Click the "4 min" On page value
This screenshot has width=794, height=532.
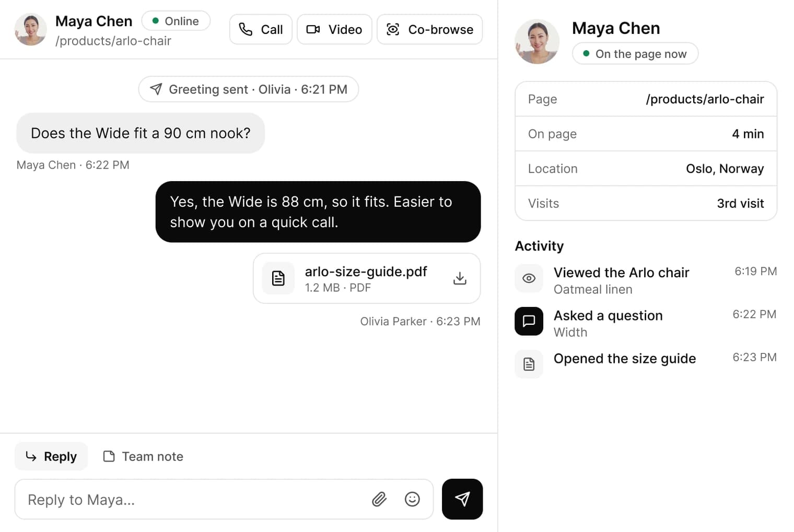(x=748, y=134)
